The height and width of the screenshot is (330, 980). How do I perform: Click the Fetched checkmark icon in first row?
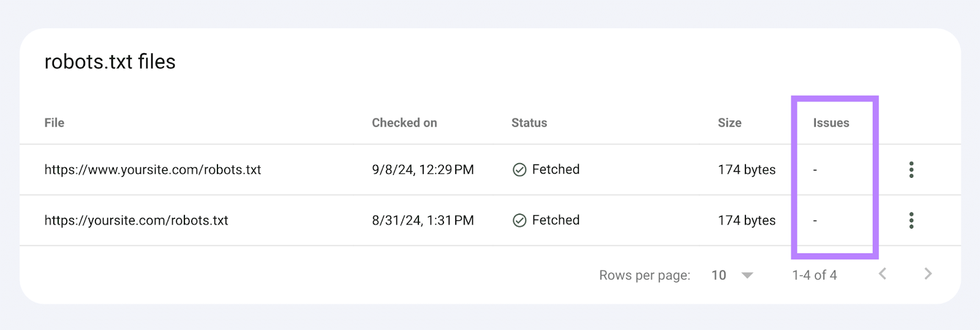(x=519, y=170)
